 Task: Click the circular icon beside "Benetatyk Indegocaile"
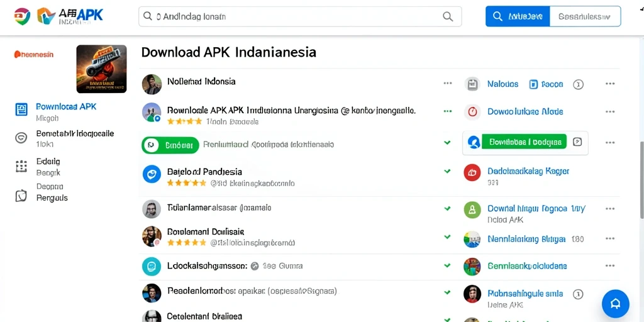click(21, 138)
